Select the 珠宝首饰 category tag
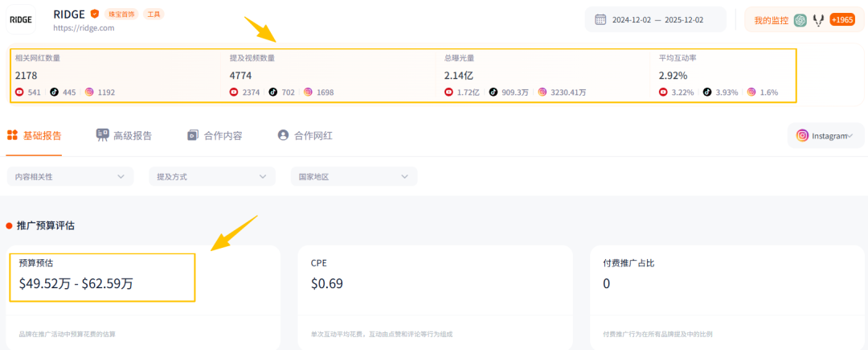868x350 pixels. tap(122, 14)
